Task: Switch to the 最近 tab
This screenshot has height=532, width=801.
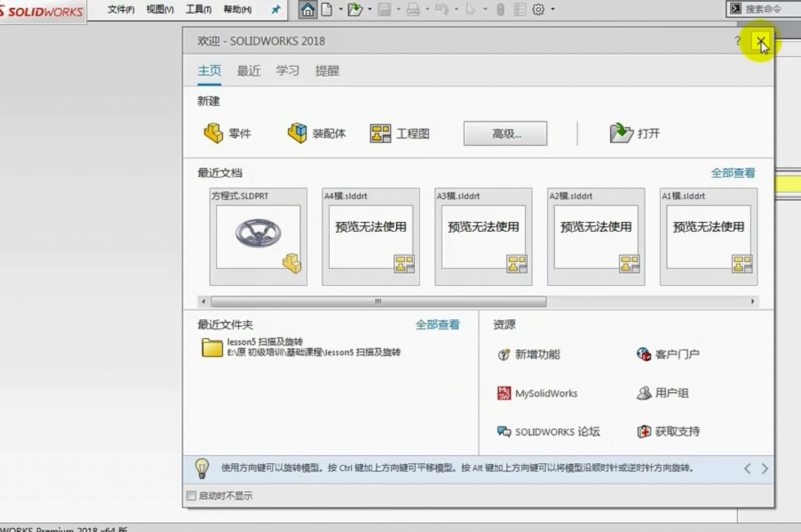Action: coord(248,71)
